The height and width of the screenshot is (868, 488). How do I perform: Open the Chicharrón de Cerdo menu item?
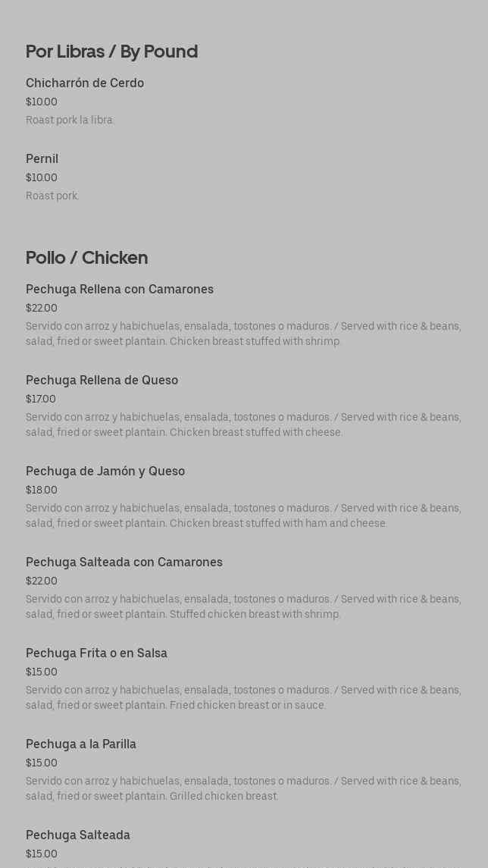point(85,83)
